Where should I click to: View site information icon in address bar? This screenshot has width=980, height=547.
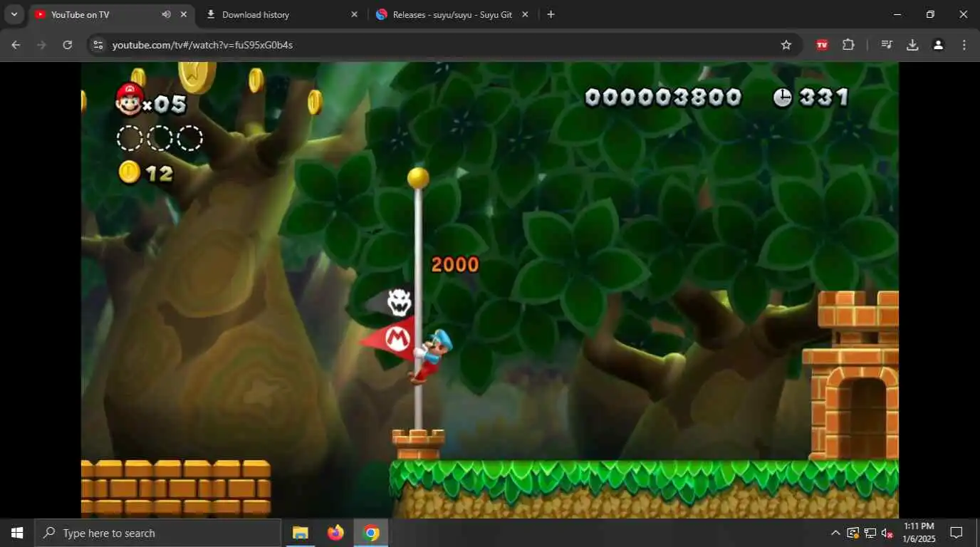(98, 45)
